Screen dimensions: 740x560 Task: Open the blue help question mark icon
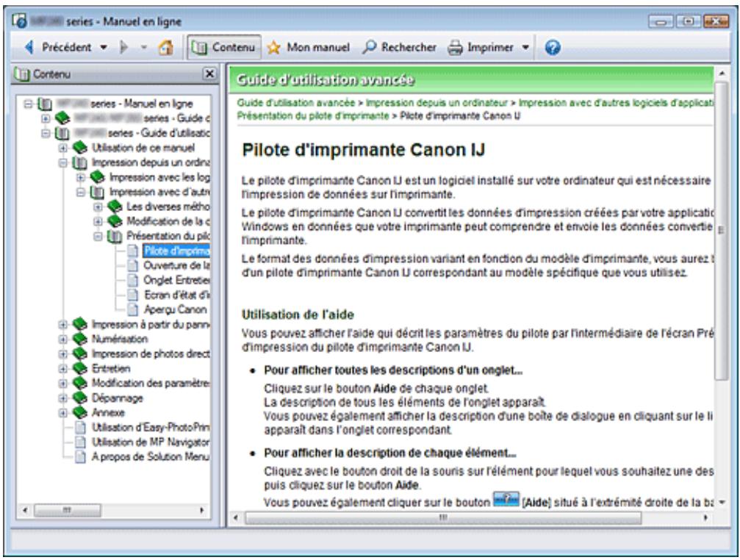553,47
